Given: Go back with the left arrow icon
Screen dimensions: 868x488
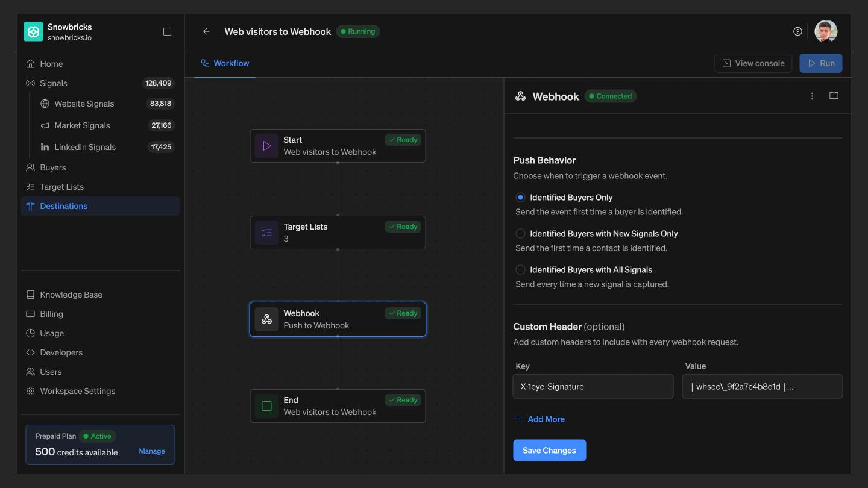Looking at the screenshot, I should (x=206, y=31).
